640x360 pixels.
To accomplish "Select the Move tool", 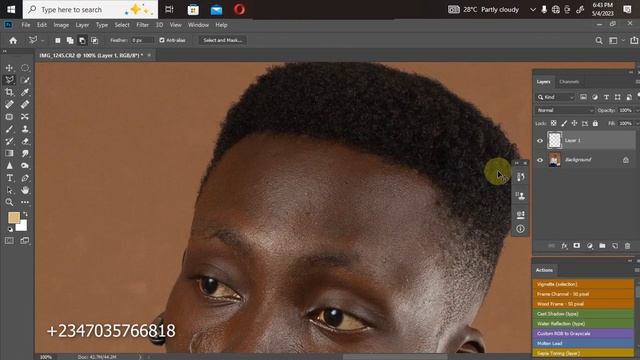I will pos(9,68).
